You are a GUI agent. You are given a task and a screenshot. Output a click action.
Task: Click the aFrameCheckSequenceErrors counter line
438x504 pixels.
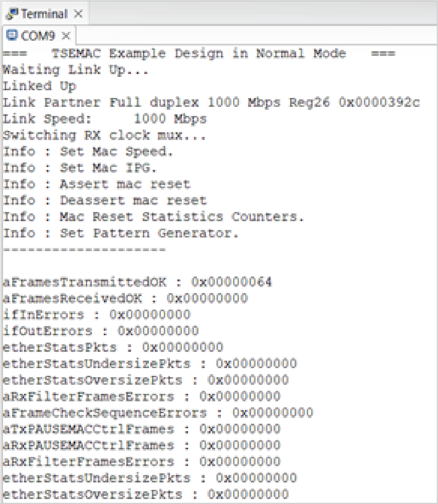(x=158, y=413)
